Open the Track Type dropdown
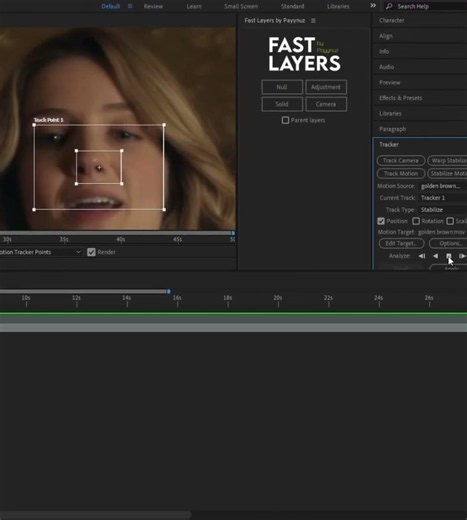Image resolution: width=467 pixels, height=520 pixels. click(x=443, y=210)
